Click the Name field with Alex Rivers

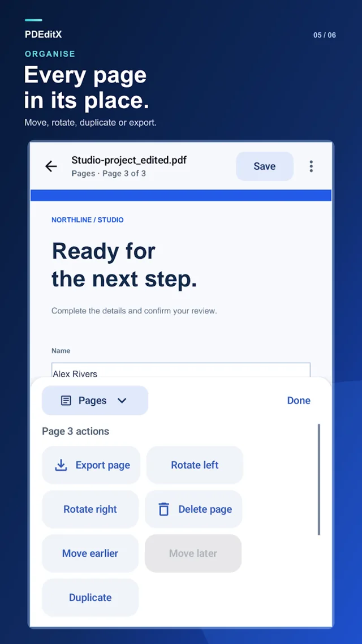(x=181, y=370)
